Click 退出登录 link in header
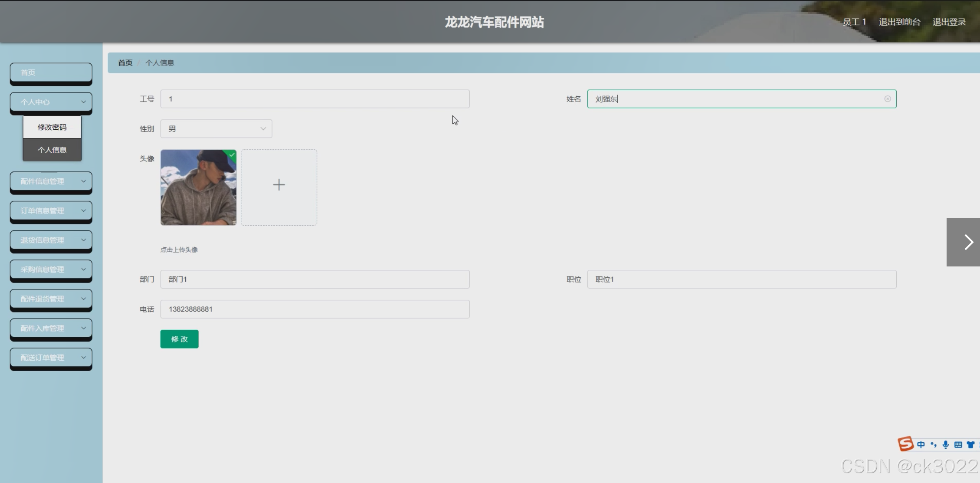Image resolution: width=980 pixels, height=483 pixels. point(949,22)
